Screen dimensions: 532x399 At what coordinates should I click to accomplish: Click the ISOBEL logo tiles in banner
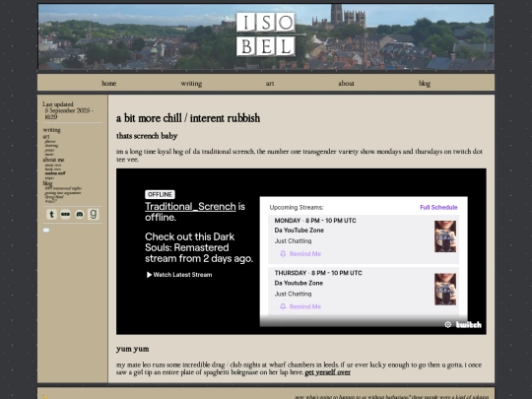point(266,34)
